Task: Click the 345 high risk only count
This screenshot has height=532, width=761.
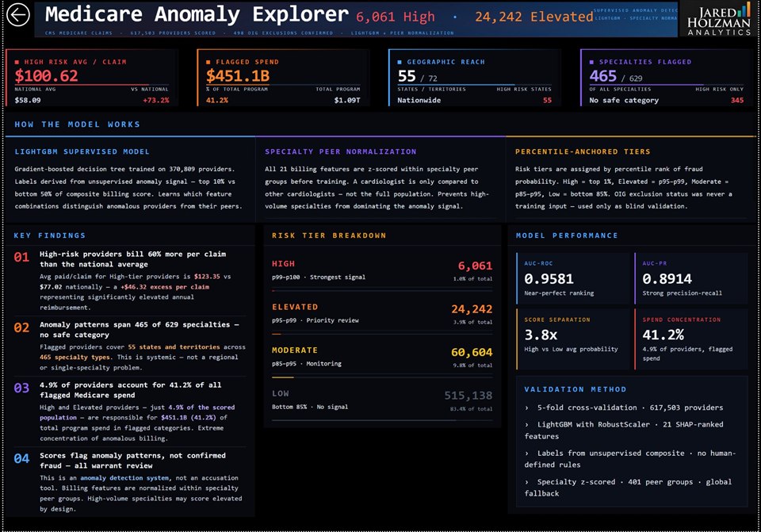Action: click(x=736, y=101)
